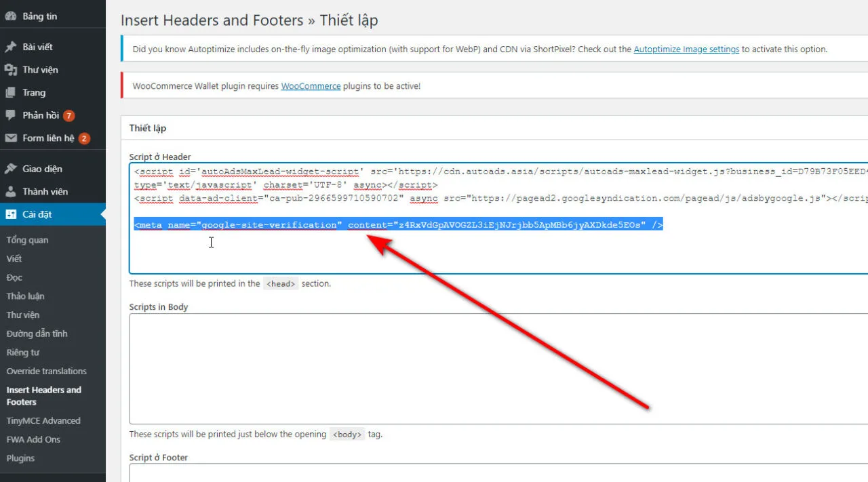Open Override translations settings
This screenshot has width=868, height=482.
pyautogui.click(x=47, y=371)
